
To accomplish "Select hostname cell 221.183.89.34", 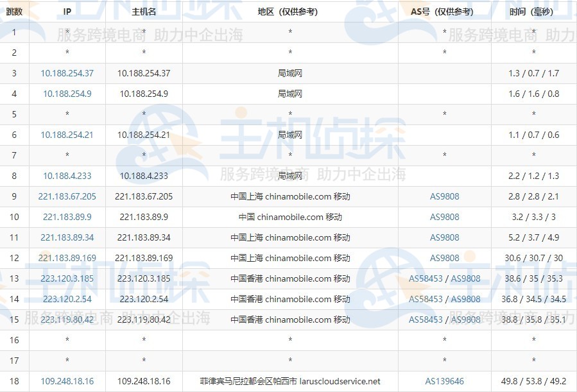I will (144, 237).
